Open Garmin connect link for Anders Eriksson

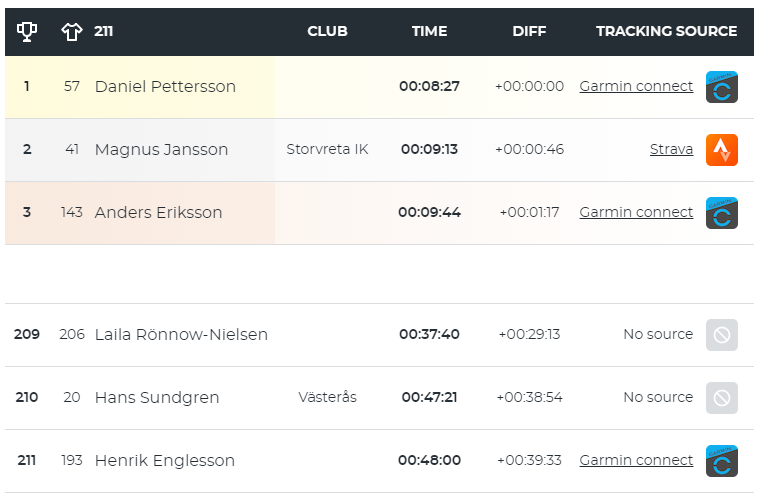tap(636, 212)
